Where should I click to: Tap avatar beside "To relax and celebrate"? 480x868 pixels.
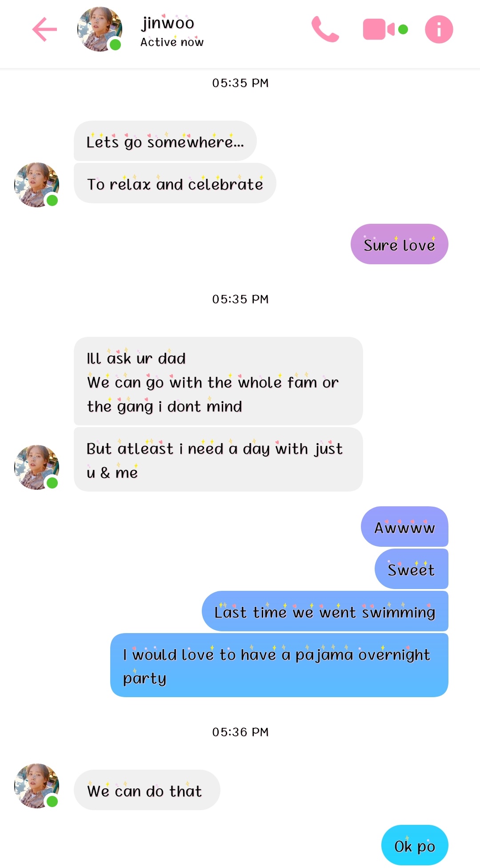pos(37,185)
